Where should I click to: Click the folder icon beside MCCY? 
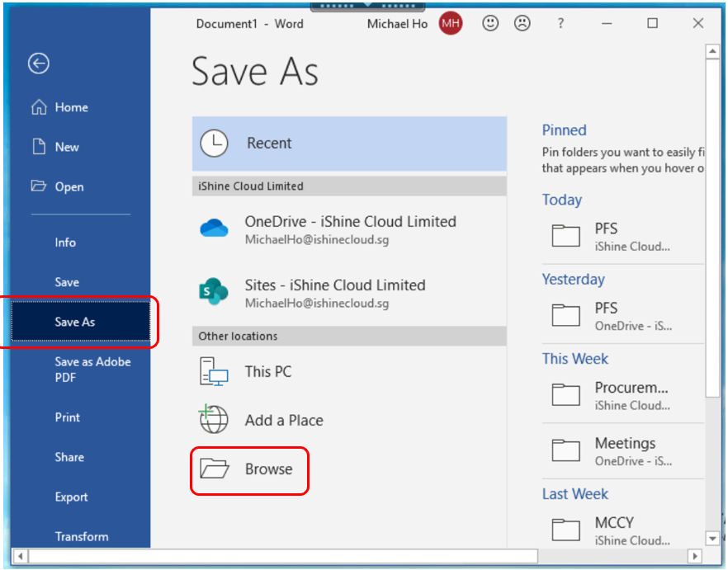point(566,530)
